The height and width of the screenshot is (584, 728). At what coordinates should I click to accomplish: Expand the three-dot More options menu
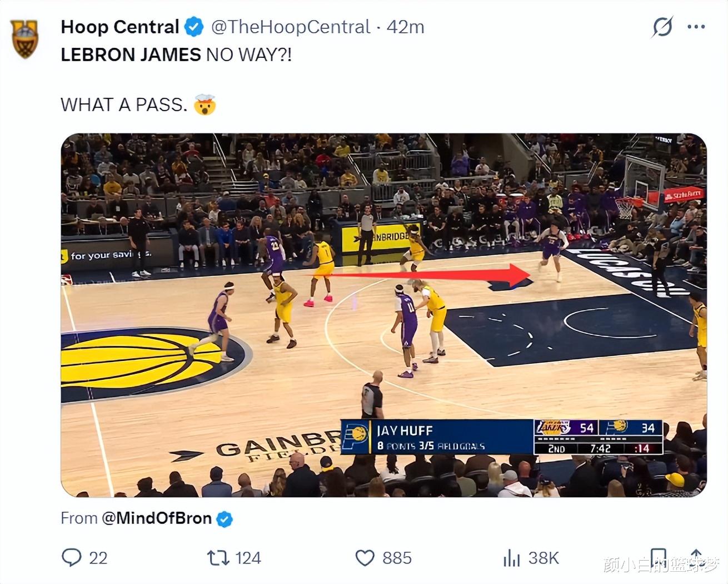[696, 27]
